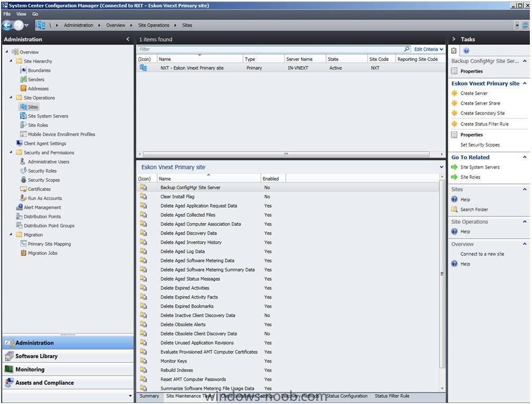Click the refresh icon in address bar
Image resolution: width=532 pixels, height=404 pixels.
[525, 25]
